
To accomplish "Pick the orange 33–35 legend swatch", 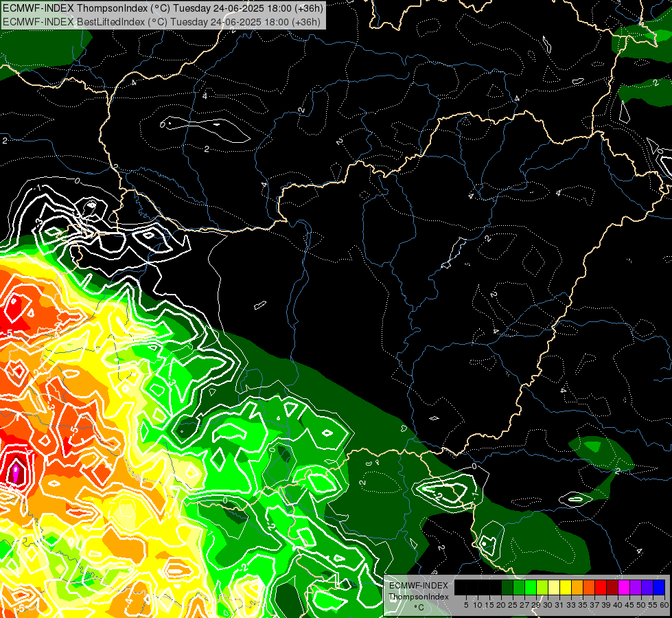I will pos(577,587).
